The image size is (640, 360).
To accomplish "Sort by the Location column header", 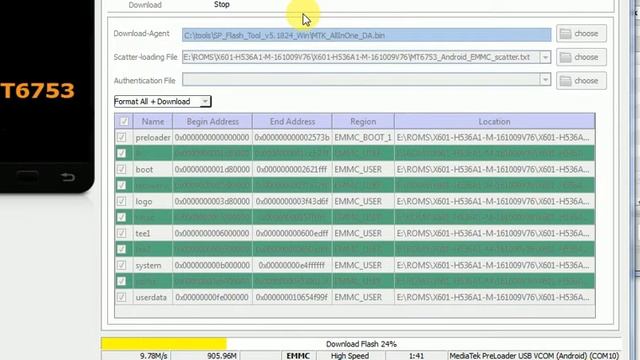I will pos(494,122).
